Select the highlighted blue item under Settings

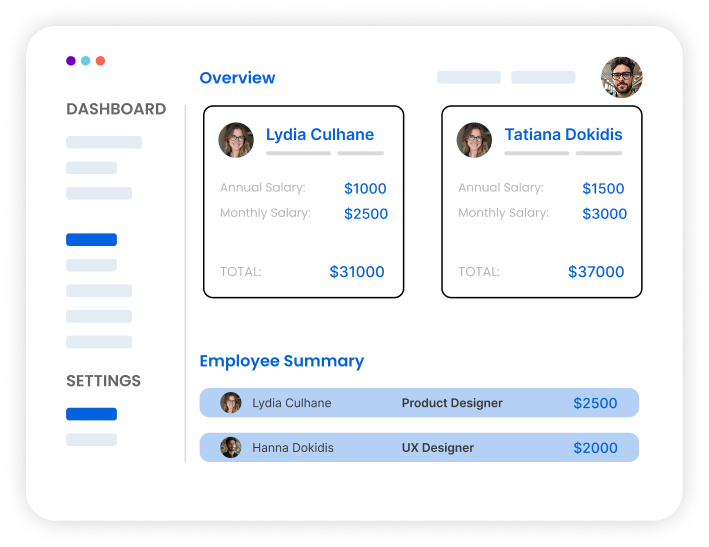click(x=91, y=414)
